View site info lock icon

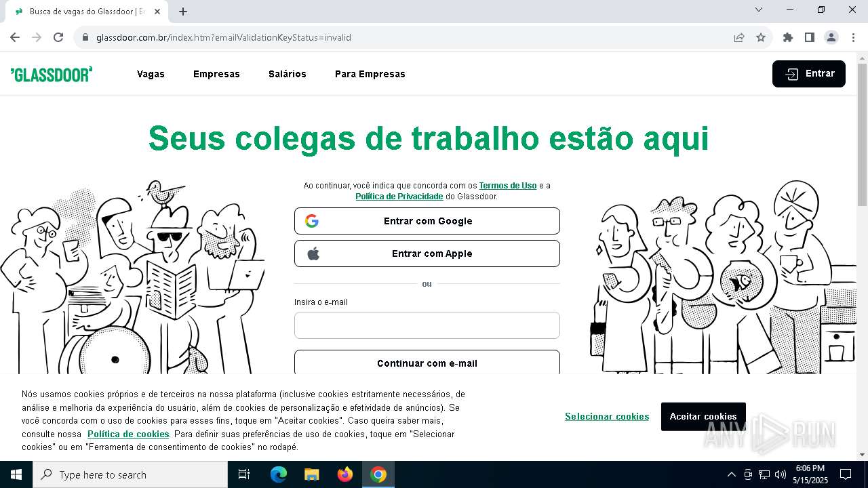coord(85,37)
